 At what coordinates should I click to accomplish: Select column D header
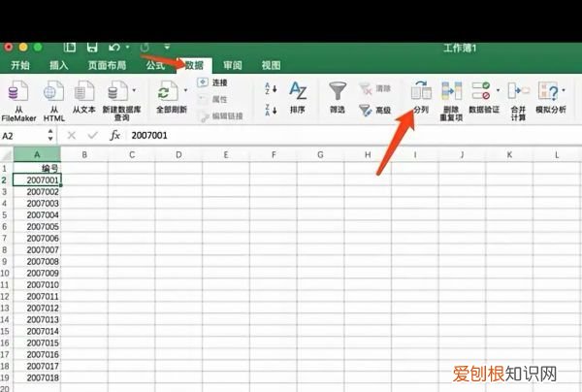pos(178,154)
